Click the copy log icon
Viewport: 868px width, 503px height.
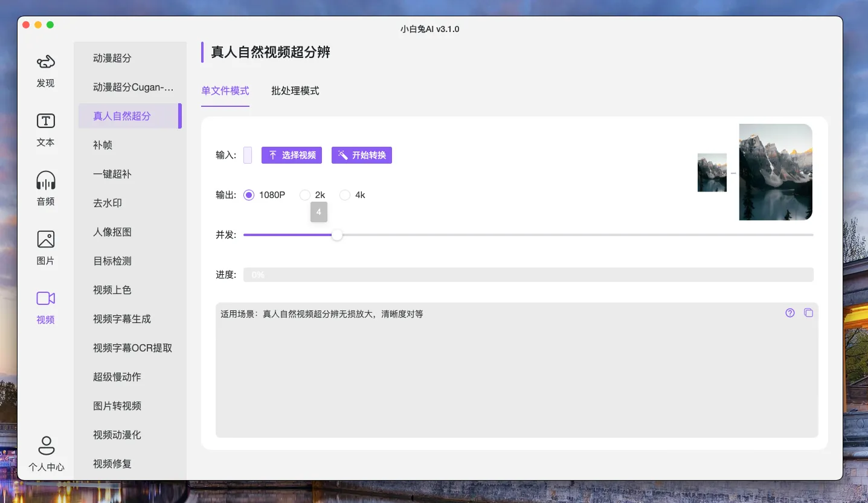(808, 313)
